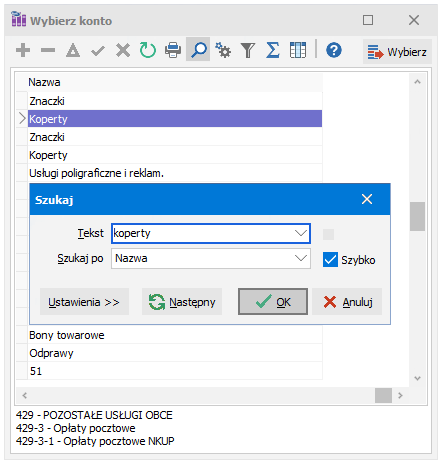Viewport: 442px width, 465px height.
Task: Click the delete record minus icon
Action: pos(48,50)
